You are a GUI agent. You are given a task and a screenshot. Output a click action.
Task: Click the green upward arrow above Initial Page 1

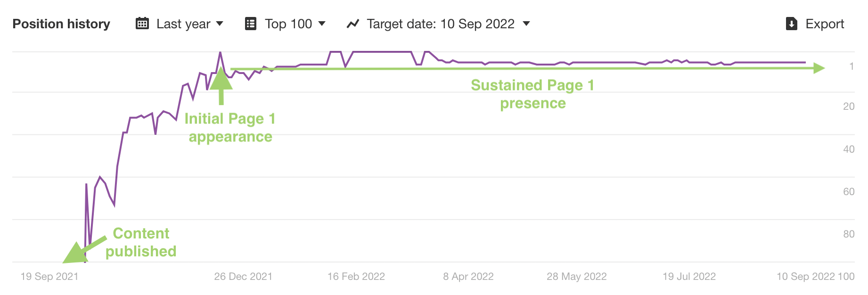pyautogui.click(x=221, y=80)
